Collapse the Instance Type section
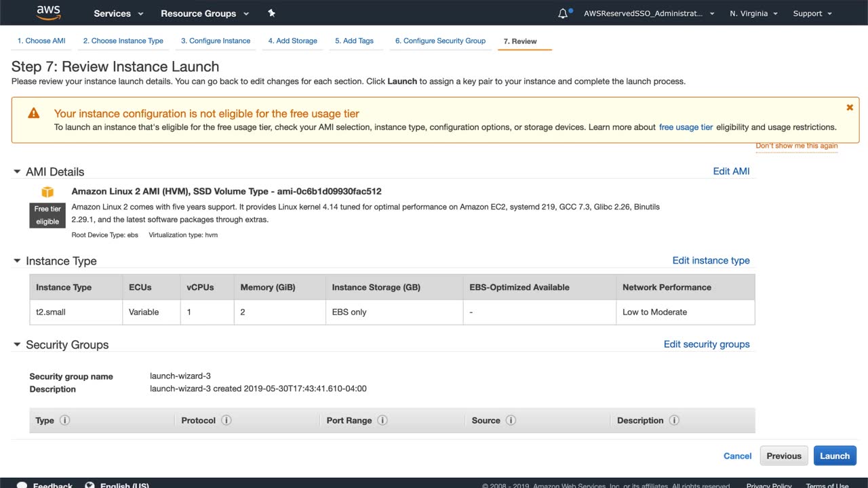The width and height of the screenshot is (868, 488). [x=18, y=261]
